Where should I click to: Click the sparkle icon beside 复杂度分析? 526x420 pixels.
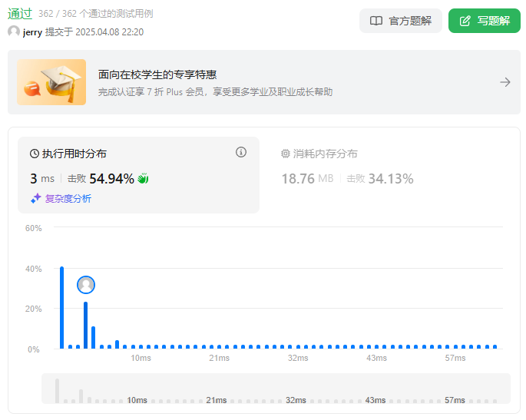pos(35,199)
